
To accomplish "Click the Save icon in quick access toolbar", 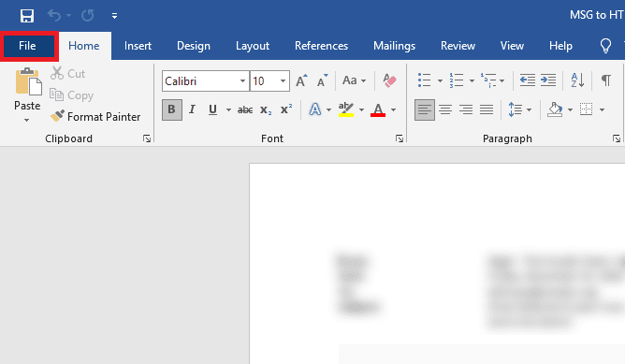I will [x=27, y=16].
